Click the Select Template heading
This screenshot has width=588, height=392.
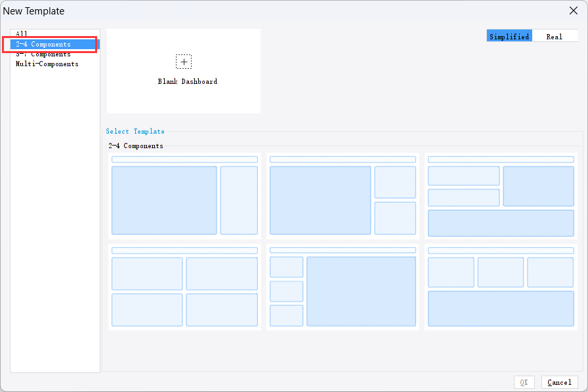[x=135, y=131]
